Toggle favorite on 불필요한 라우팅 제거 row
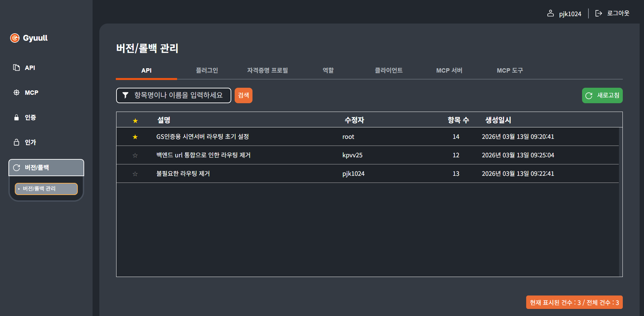Image resolution: width=644 pixels, height=316 pixels. [135, 173]
